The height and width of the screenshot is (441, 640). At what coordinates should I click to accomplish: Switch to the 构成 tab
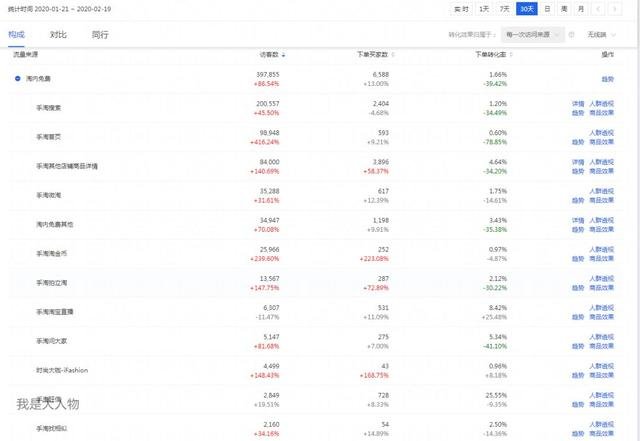(16, 35)
